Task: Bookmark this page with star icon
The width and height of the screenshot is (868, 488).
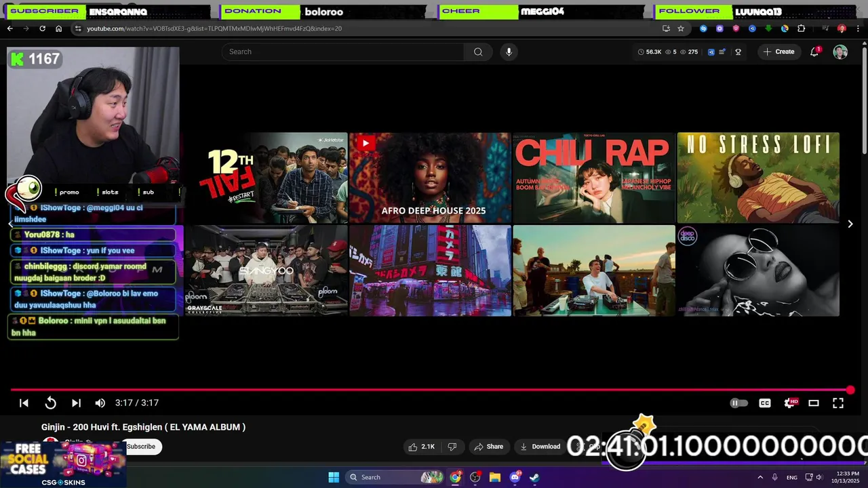Action: tap(681, 28)
